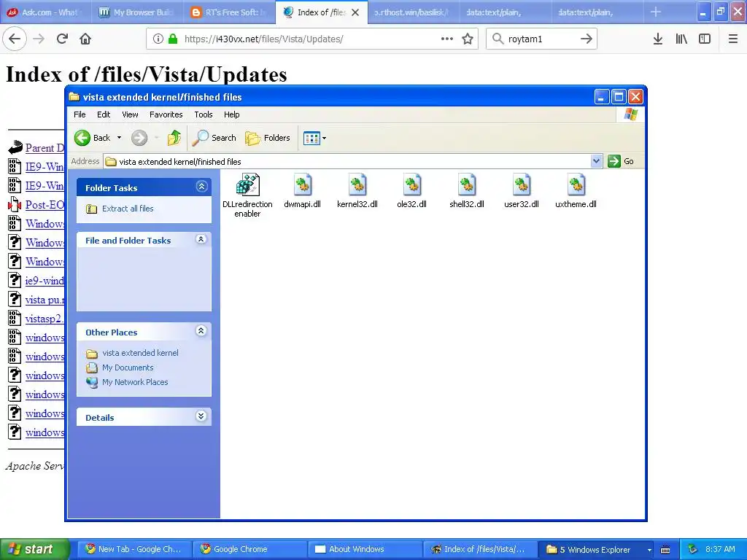Toggle the browser sidebar icon

[705, 39]
